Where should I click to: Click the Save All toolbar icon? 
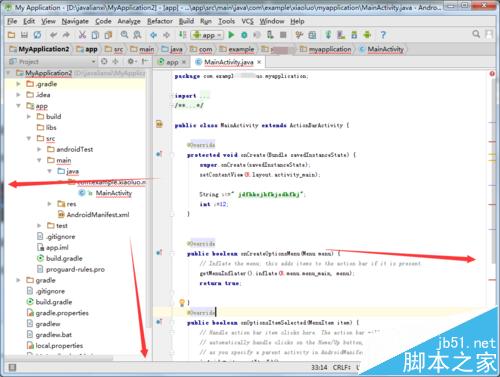point(24,35)
